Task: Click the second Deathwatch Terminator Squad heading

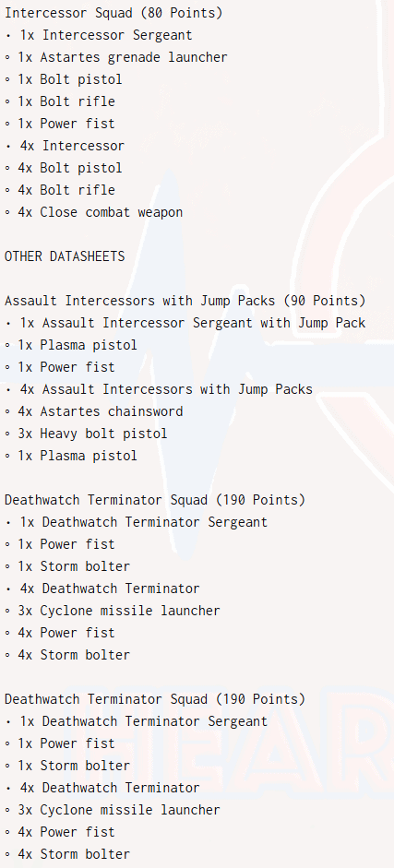Action: tap(155, 699)
